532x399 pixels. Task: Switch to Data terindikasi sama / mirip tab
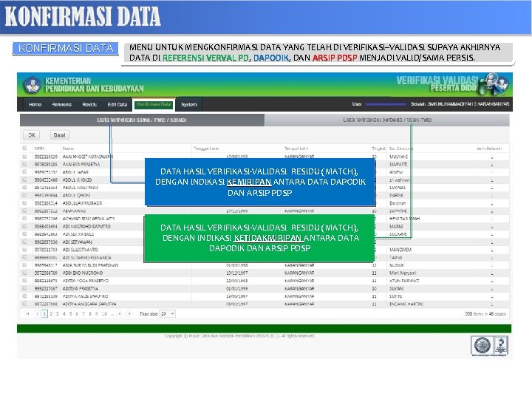(142, 120)
